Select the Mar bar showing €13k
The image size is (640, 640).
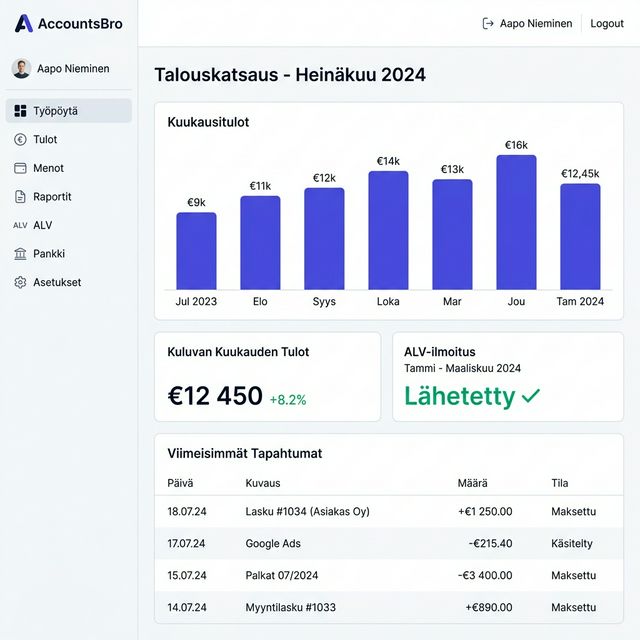point(452,234)
